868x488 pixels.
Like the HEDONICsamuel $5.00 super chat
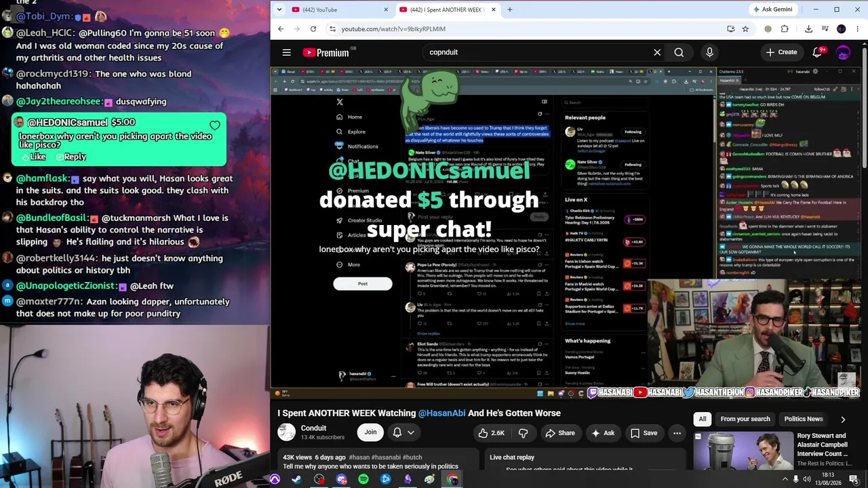[34, 157]
